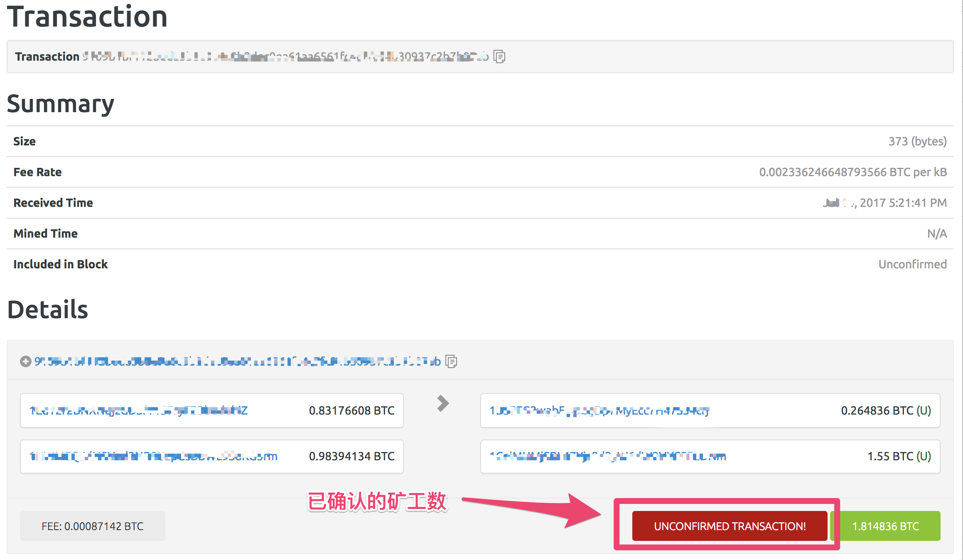The image size is (963, 560).
Task: Open input address with 0.83176608 BTC
Action: coord(139,410)
